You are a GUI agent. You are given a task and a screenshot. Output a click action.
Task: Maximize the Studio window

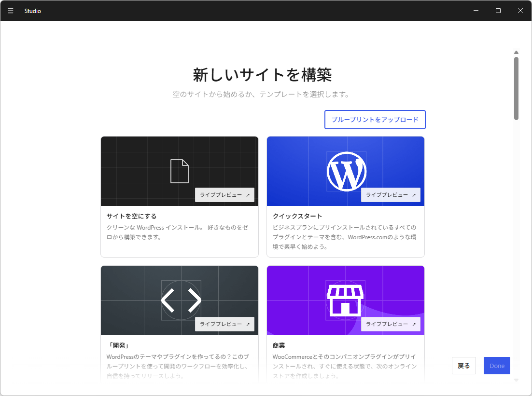(498, 11)
